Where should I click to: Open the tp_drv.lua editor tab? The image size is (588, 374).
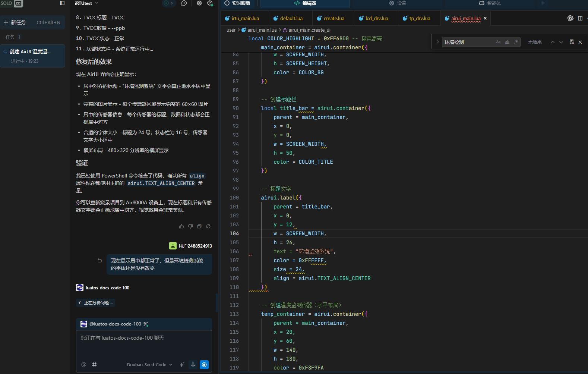point(419,18)
